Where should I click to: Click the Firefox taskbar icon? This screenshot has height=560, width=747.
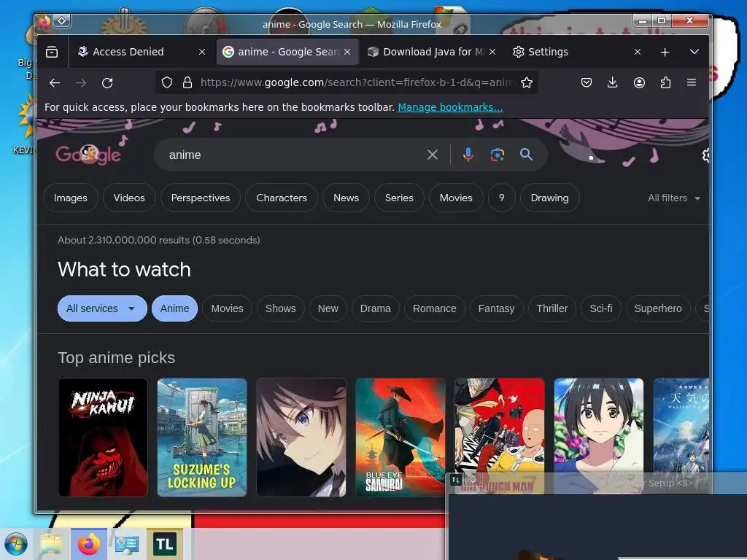[x=88, y=544]
